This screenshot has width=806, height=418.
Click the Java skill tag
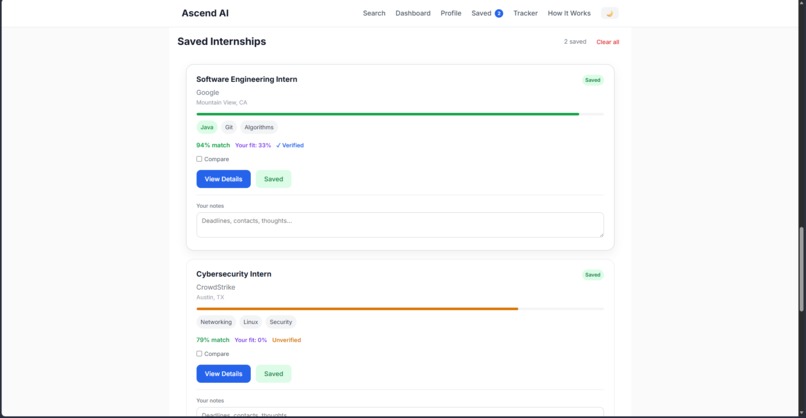pyautogui.click(x=207, y=127)
